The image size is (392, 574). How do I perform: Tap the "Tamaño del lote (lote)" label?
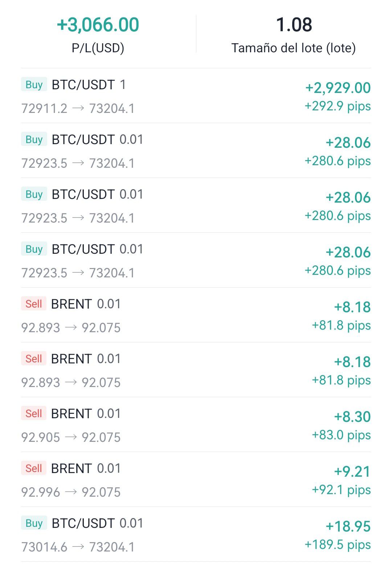[294, 48]
